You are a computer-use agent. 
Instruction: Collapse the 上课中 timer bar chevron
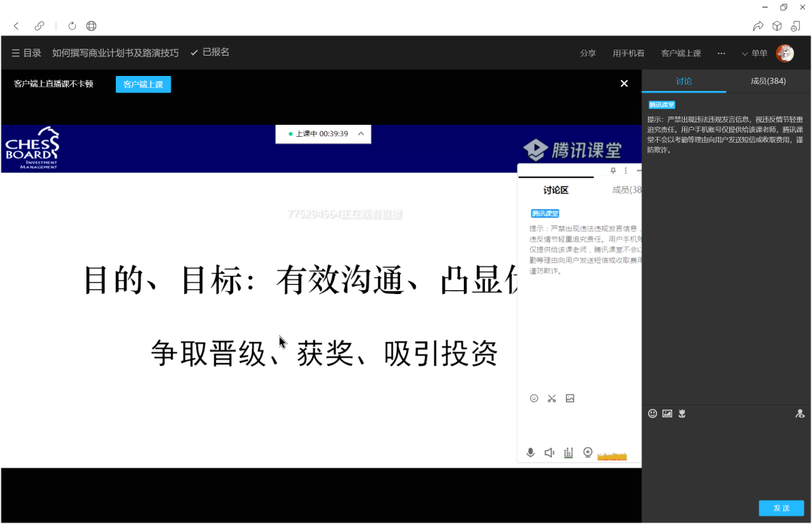pos(361,134)
